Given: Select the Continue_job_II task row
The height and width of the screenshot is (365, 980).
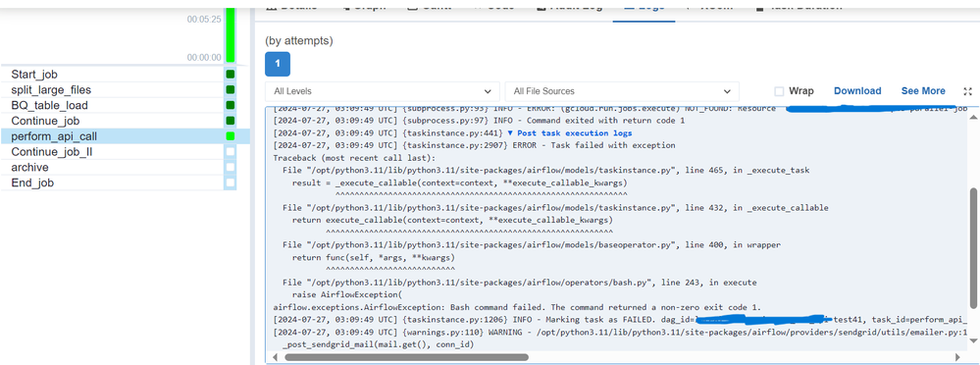Looking at the screenshot, I should tap(125, 152).
